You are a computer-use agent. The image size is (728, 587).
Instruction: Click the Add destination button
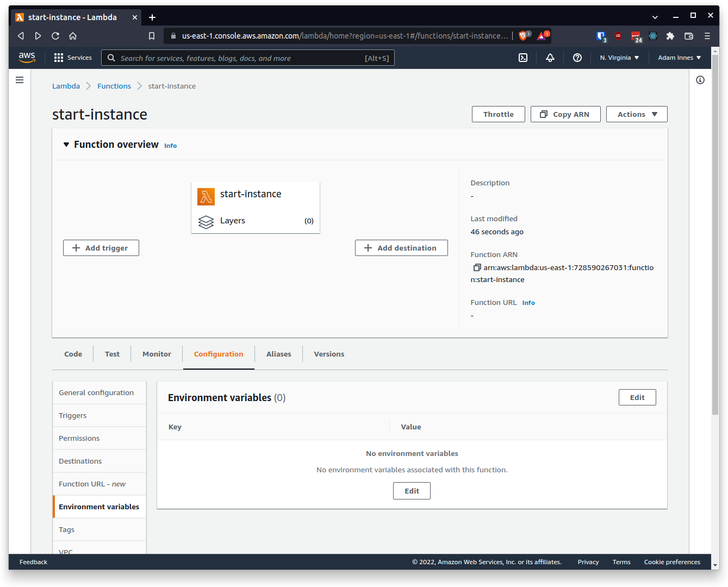[x=401, y=248]
